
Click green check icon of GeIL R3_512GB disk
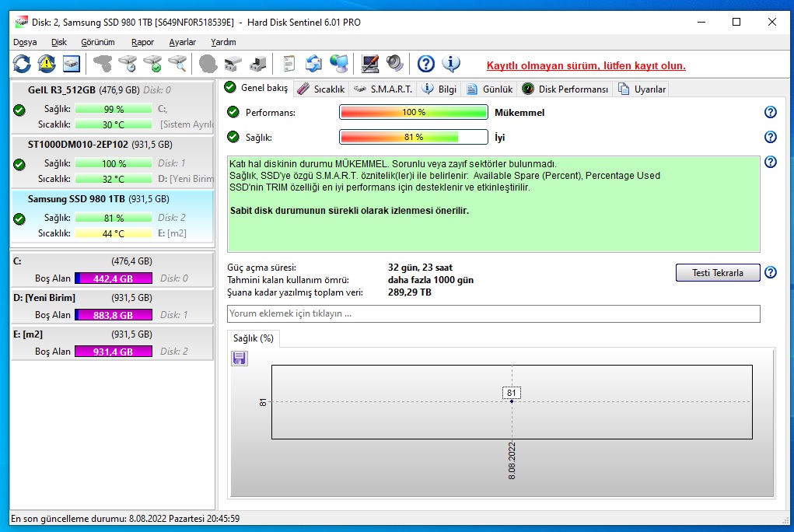coord(19,110)
